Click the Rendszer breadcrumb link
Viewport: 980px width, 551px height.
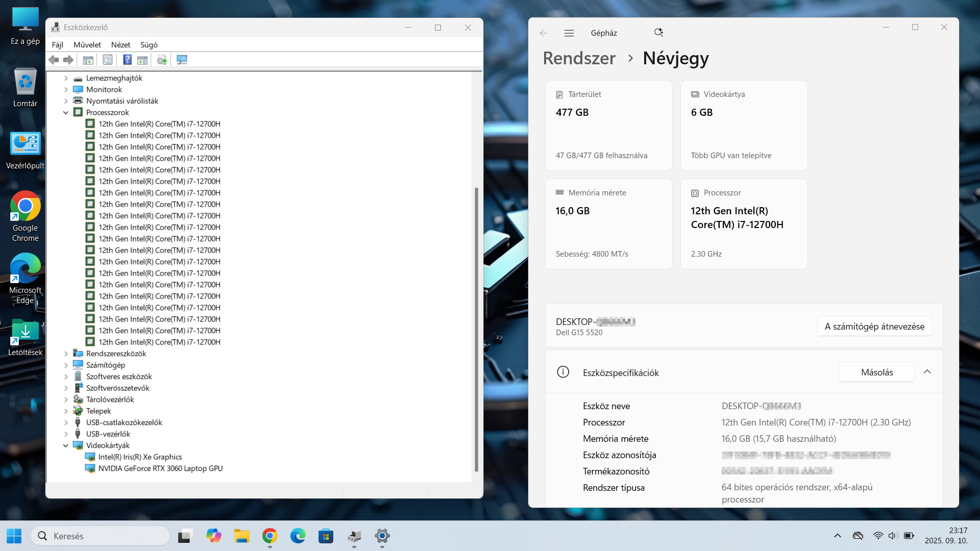click(x=579, y=58)
